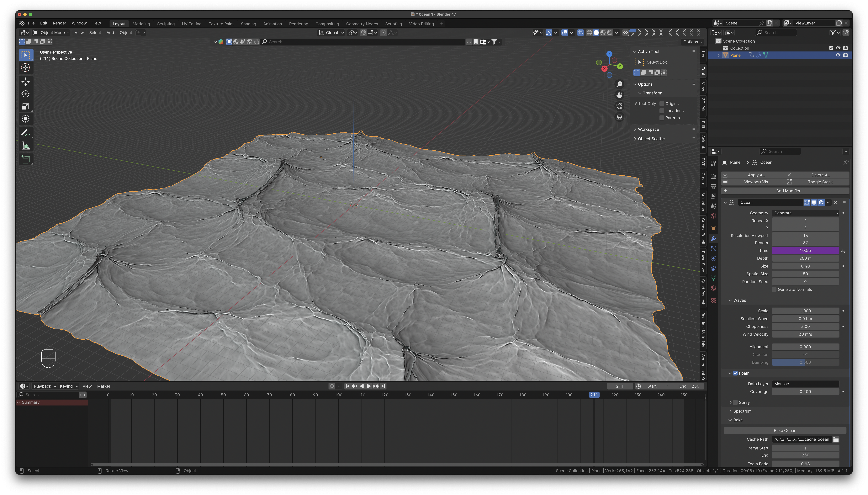Adjust the Damping slider
This screenshot has height=495, width=868.
click(805, 362)
